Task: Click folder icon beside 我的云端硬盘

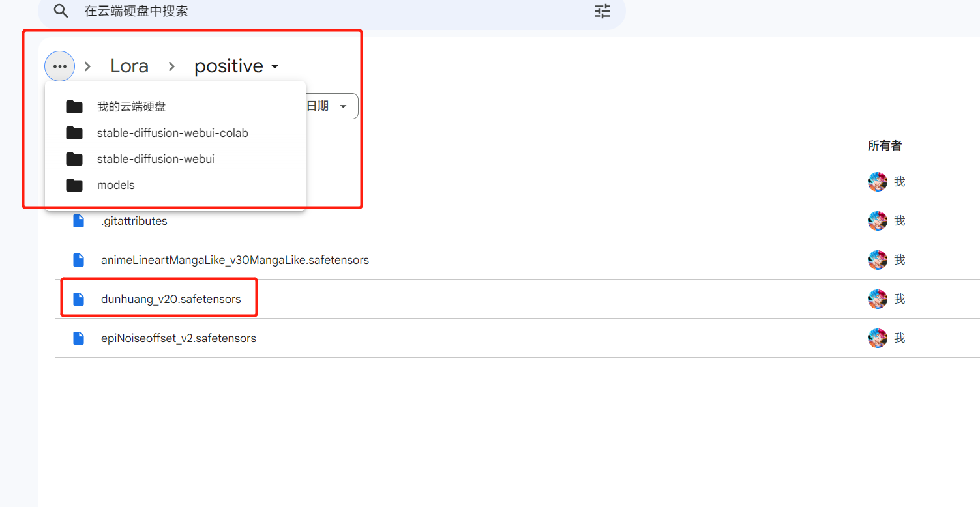Action: tap(74, 107)
